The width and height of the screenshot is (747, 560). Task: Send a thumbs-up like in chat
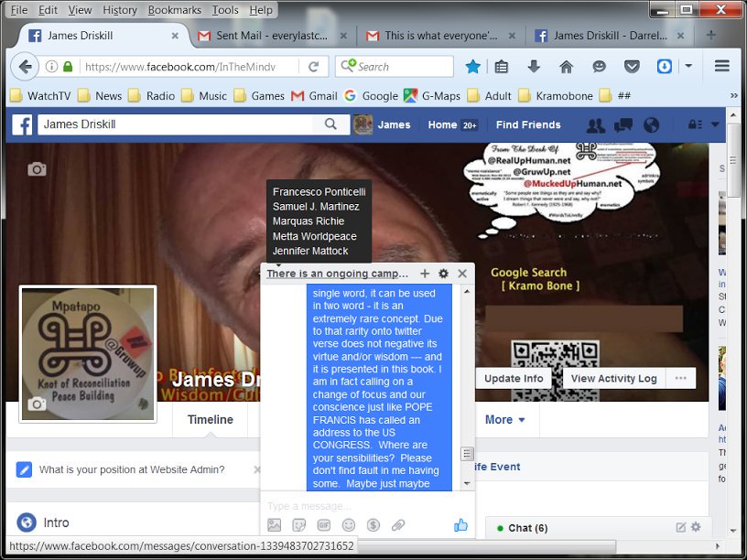pos(460,524)
